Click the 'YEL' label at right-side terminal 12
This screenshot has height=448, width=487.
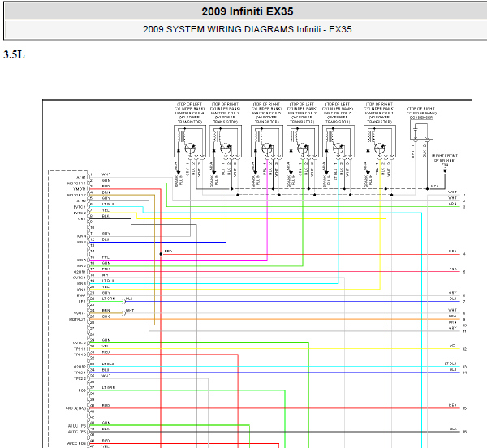[453, 346]
